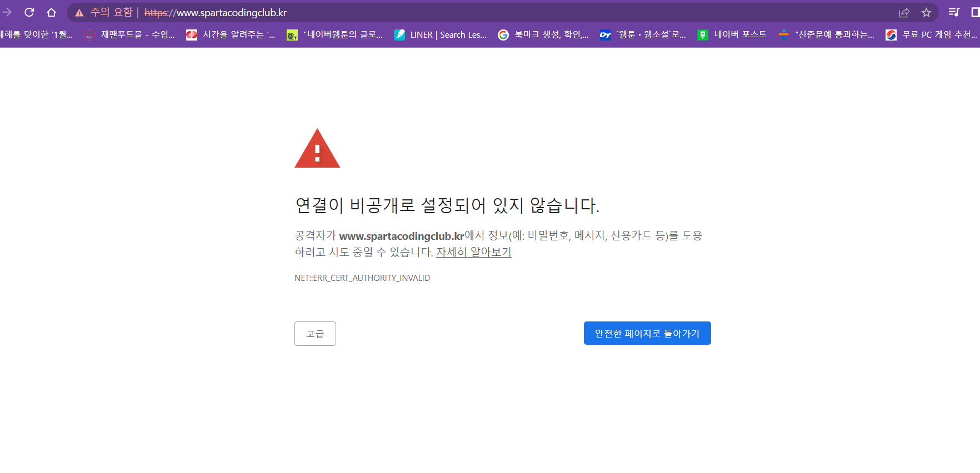Open the '네이버 포스트' bookmark
980x473 pixels.
click(732, 34)
